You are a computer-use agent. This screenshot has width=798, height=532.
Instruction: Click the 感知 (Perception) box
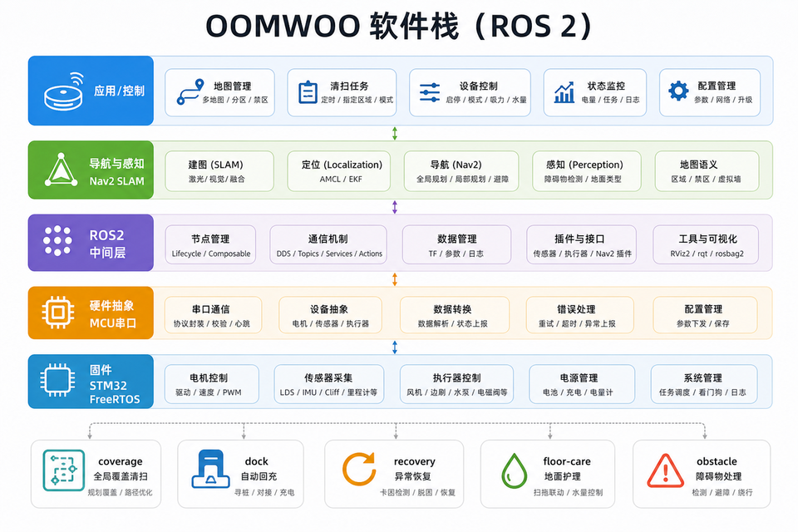click(x=587, y=171)
